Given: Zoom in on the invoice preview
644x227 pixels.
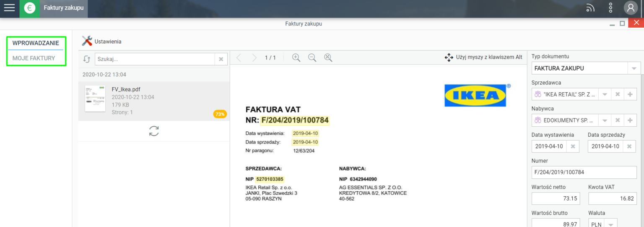Looking at the screenshot, I should [296, 58].
